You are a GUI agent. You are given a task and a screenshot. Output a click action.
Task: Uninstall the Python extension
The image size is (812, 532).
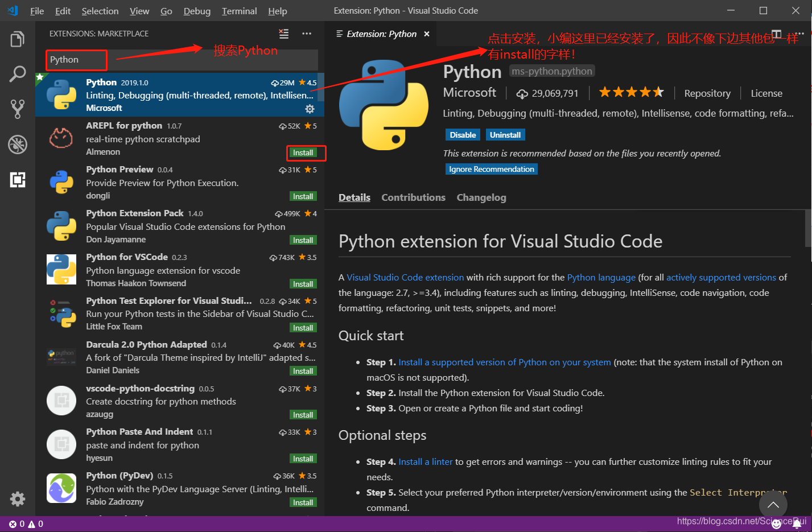click(505, 135)
